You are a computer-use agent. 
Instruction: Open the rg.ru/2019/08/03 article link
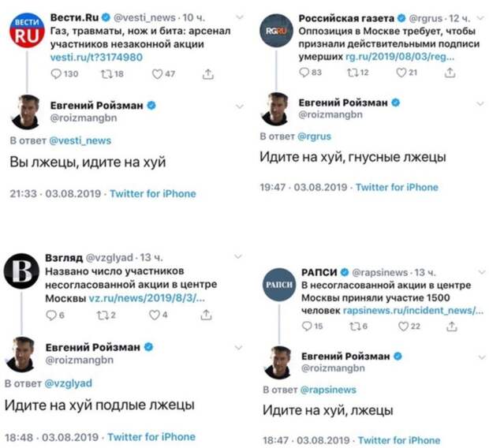[400, 57]
